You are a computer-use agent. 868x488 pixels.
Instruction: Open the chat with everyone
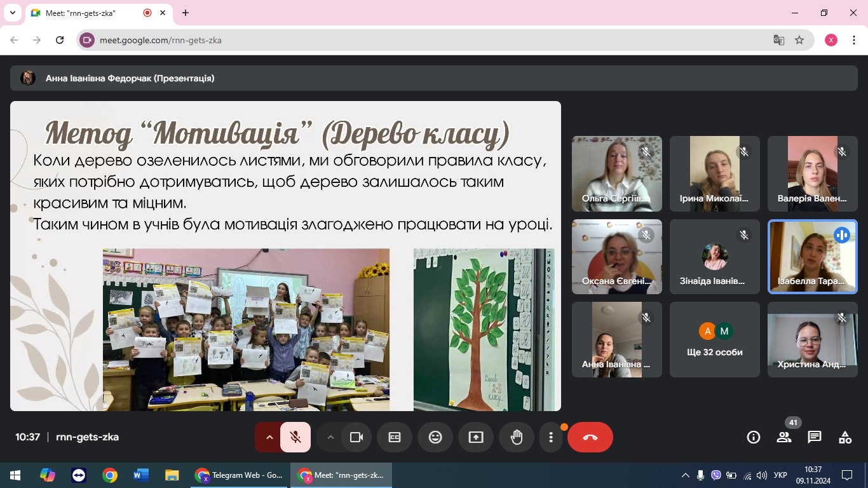815,437
